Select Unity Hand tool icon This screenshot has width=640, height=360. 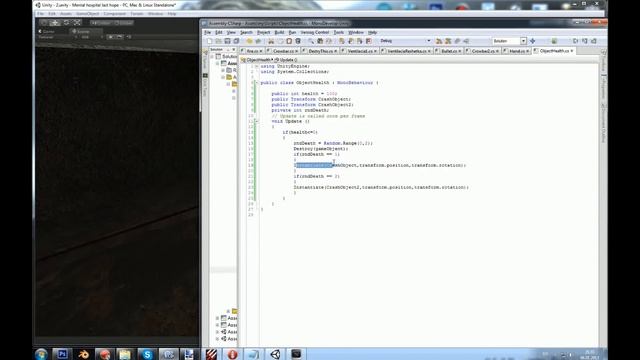44,23
